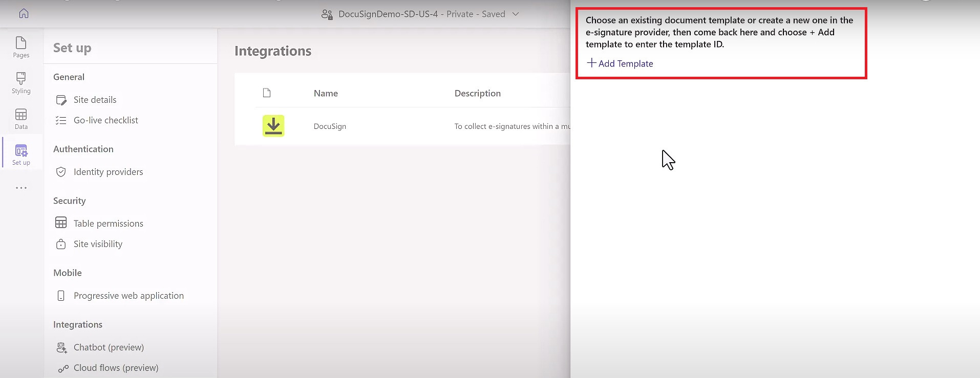Select Identity providers
Screen dimensions: 980x378
(x=108, y=172)
